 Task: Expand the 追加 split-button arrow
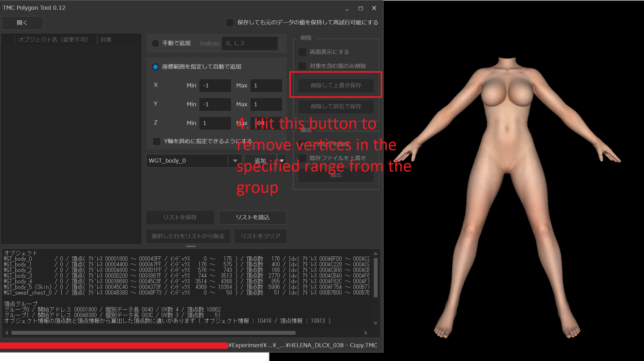pyautogui.click(x=281, y=161)
